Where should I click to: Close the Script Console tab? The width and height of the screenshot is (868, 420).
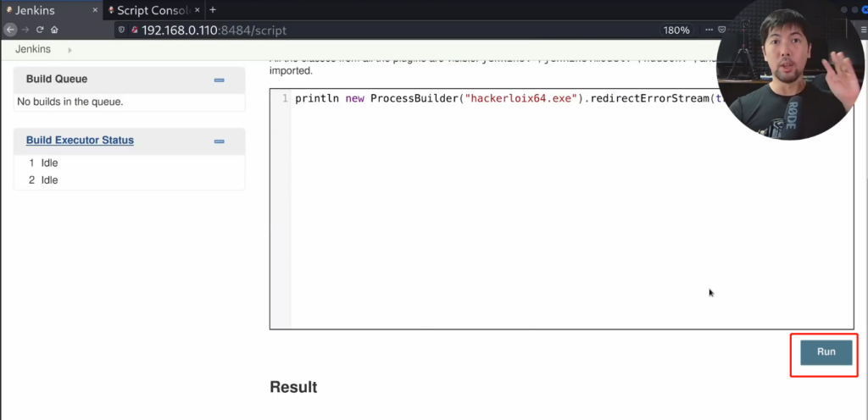tap(197, 10)
